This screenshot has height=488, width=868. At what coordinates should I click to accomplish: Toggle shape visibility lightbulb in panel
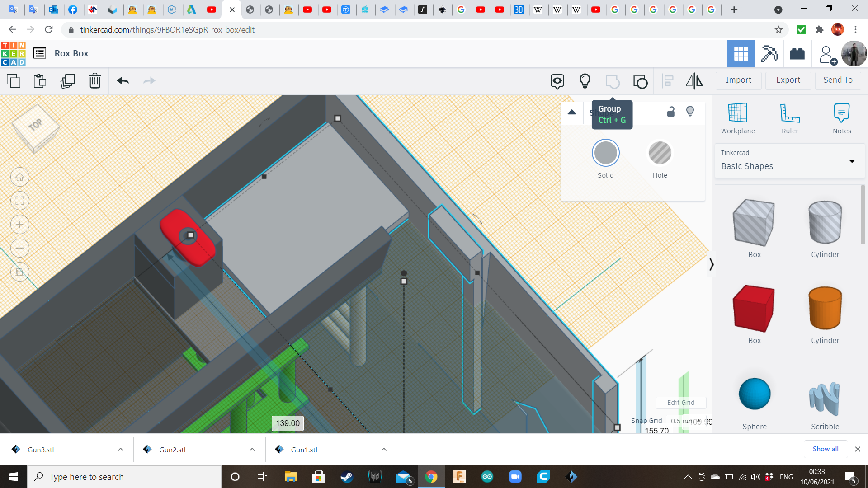coord(690,112)
